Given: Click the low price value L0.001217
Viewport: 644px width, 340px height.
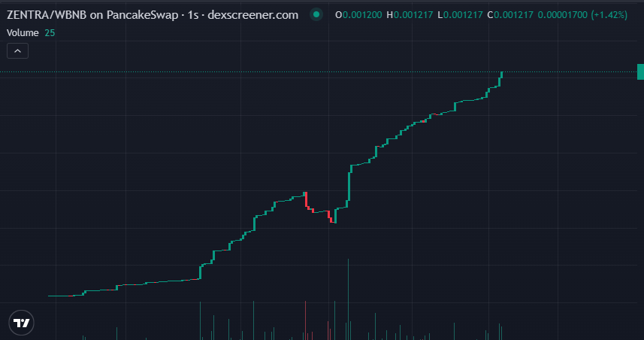Looking at the screenshot, I should [x=460, y=15].
